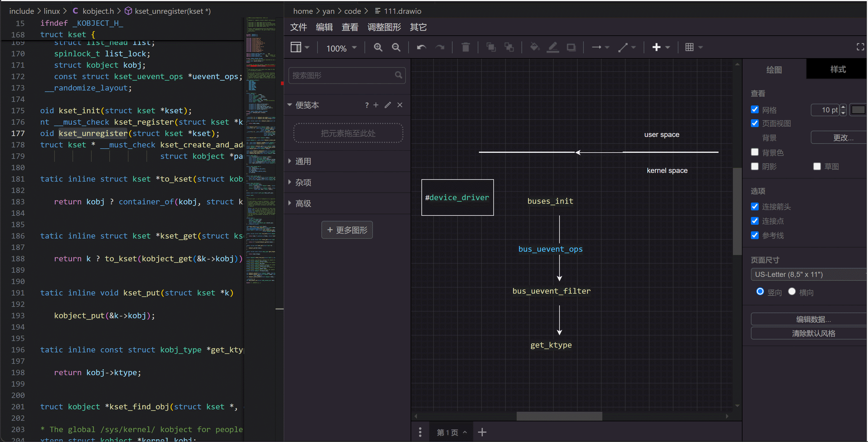Click the zoom in magnifier icon
The image size is (868, 442).
point(378,47)
